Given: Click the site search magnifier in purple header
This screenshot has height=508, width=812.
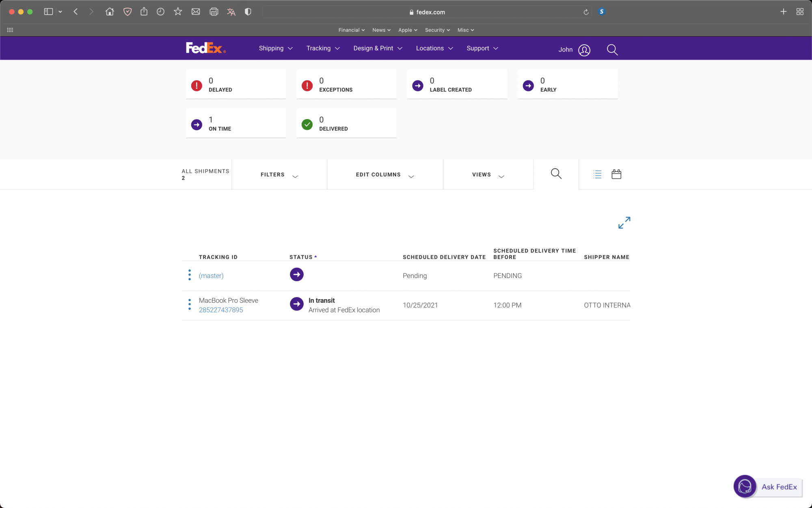Looking at the screenshot, I should coord(612,50).
